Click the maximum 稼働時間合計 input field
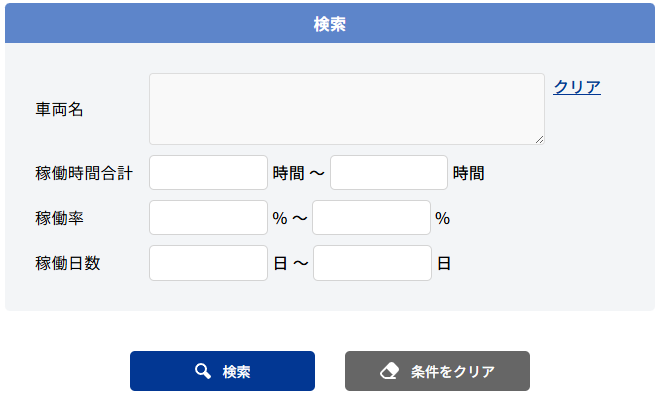This screenshot has height=402, width=670. 389,173
